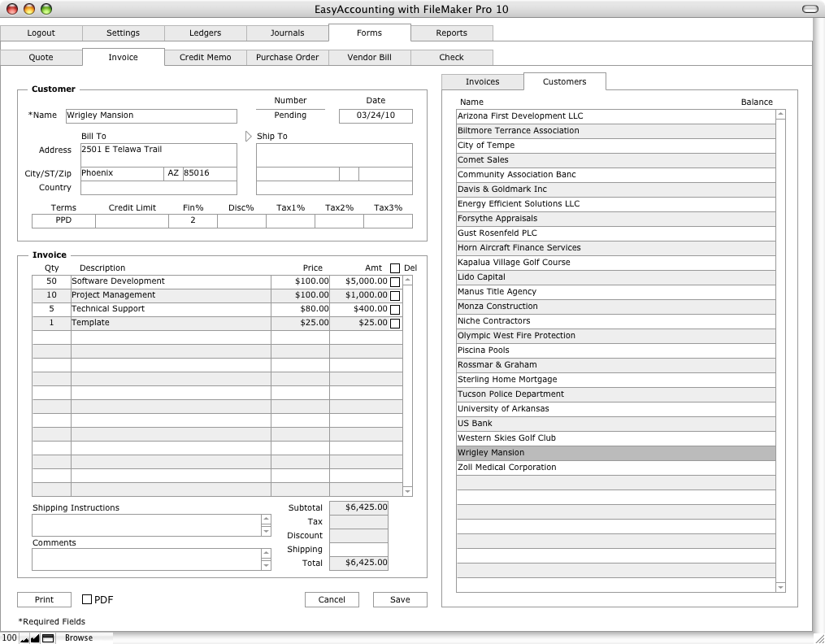Screen dimensions: 825x644
Task: Click the Ship To copy arrow
Action: pyautogui.click(x=249, y=137)
